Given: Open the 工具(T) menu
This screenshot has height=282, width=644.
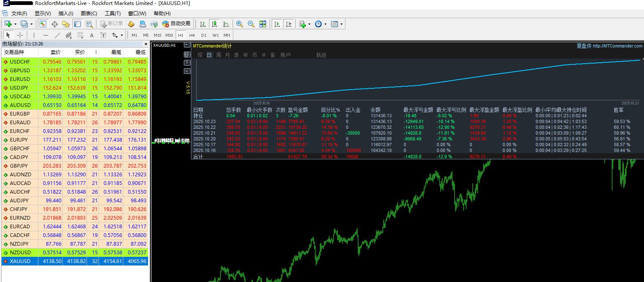Looking at the screenshot, I should pos(113,14).
